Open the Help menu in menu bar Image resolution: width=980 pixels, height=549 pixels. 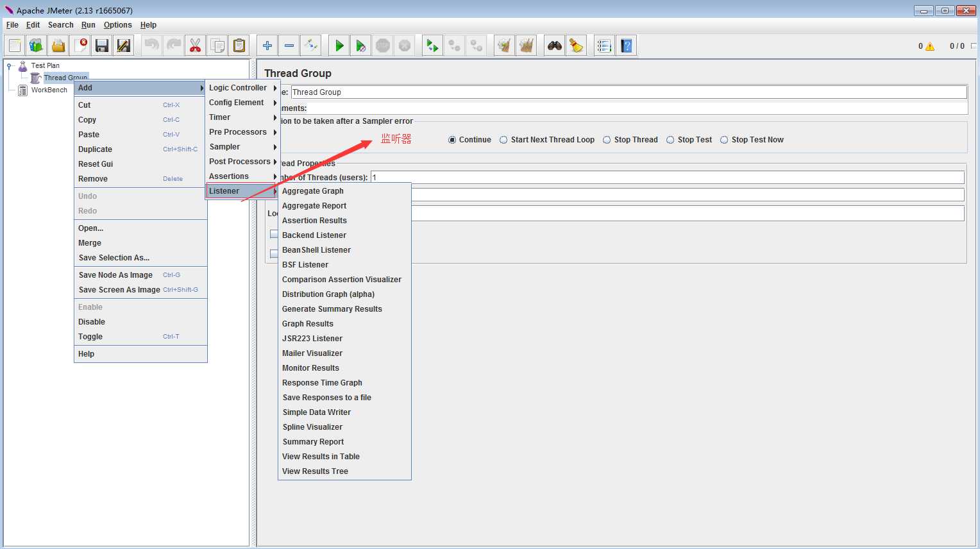pos(148,25)
